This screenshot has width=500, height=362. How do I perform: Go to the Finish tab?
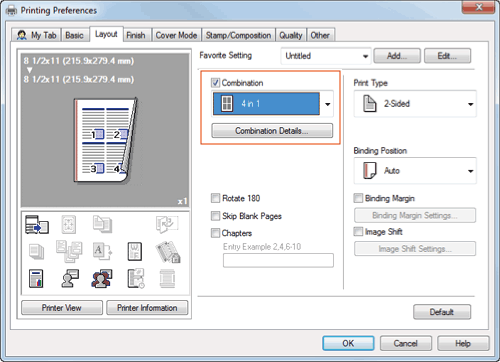pos(136,35)
